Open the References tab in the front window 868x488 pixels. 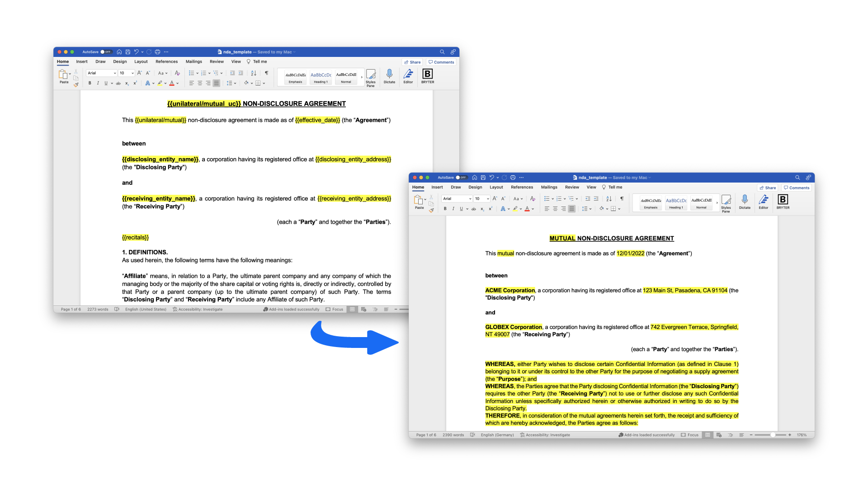(x=522, y=187)
